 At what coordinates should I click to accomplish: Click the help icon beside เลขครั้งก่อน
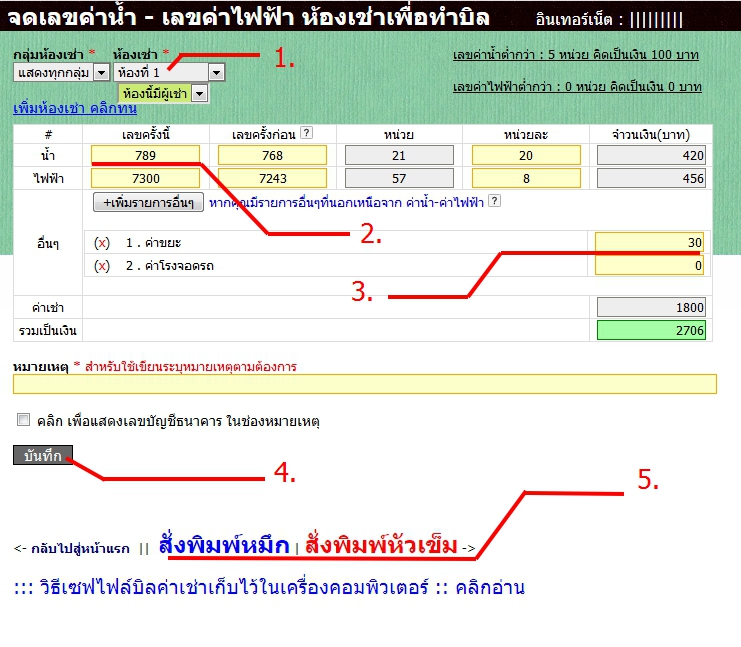coord(306,133)
